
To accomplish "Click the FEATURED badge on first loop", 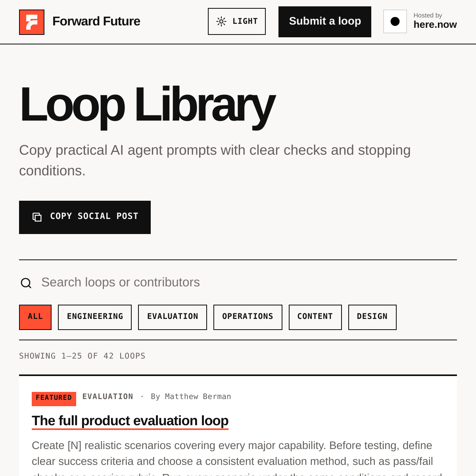I will pyautogui.click(x=54, y=398).
